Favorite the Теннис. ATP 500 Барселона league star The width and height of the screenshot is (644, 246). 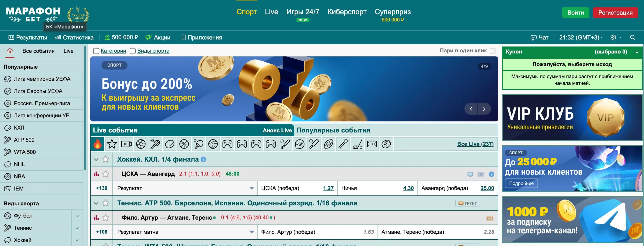pos(106,203)
